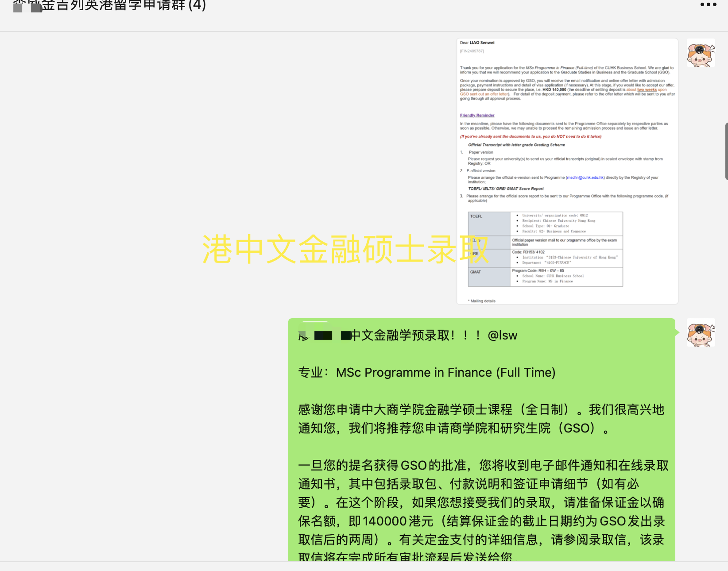This screenshot has height=571, width=728.
Task: Click the mscfin@cuhk.edu.hk email link
Action: 585,177
